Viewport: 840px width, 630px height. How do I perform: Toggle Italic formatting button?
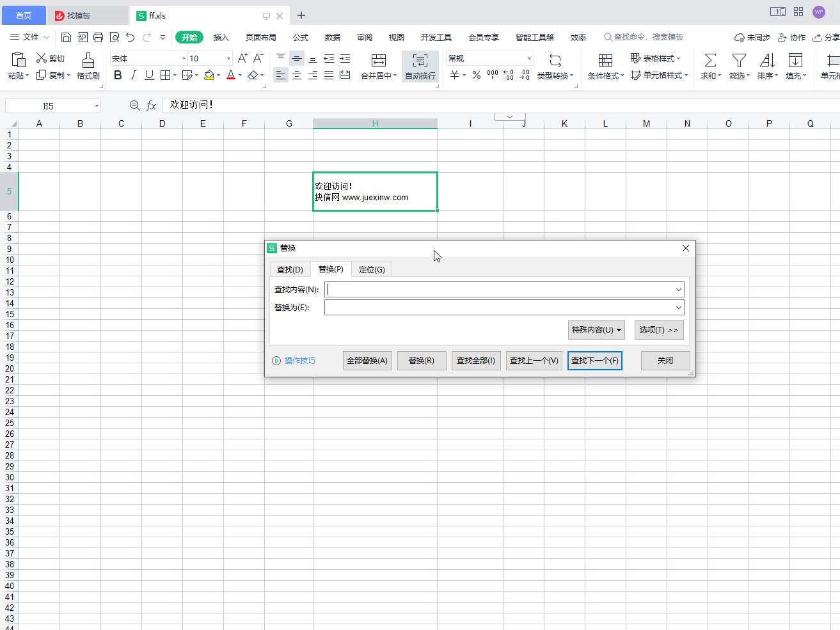click(133, 75)
